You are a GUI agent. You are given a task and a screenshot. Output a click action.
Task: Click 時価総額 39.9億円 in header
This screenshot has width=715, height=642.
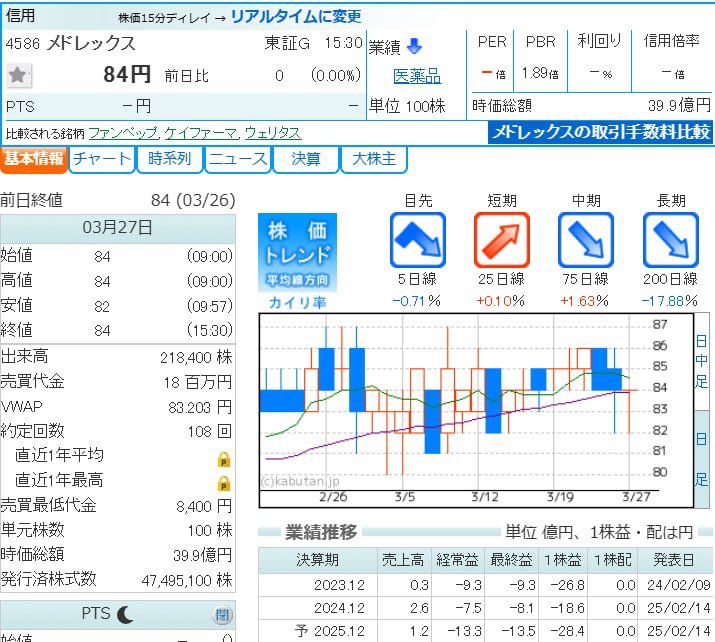pos(591,106)
